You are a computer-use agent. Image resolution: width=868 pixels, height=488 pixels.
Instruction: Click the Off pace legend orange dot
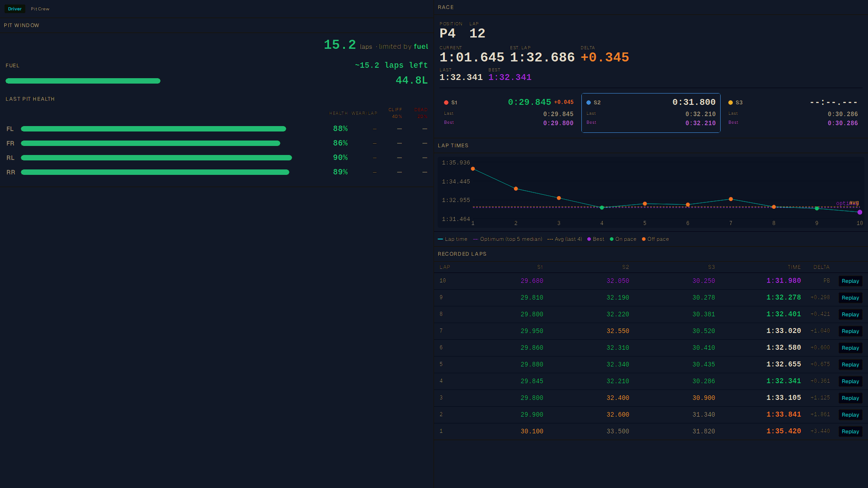644,239
